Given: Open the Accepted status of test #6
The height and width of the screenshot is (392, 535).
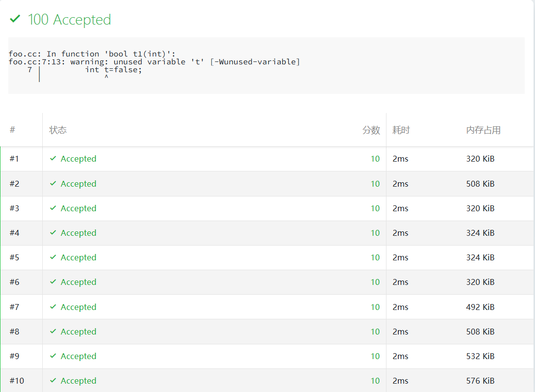Looking at the screenshot, I should 78,282.
